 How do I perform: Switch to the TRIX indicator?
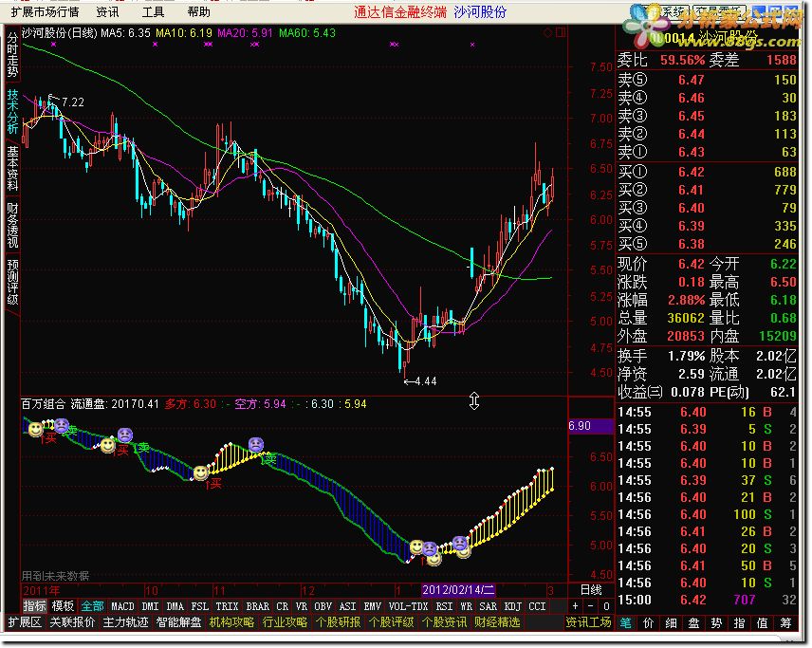pyautogui.click(x=227, y=606)
